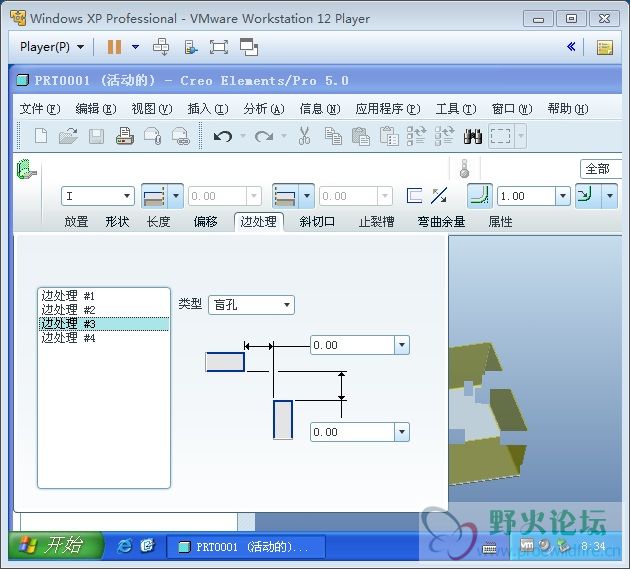Click the VMware removable devices icon
Viewport: 630px width, 569px height.
(x=190, y=47)
